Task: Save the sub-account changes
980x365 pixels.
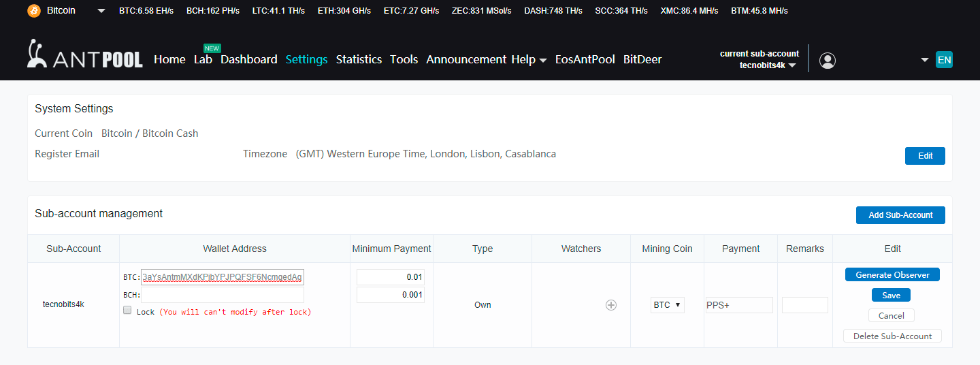Action: [891, 295]
